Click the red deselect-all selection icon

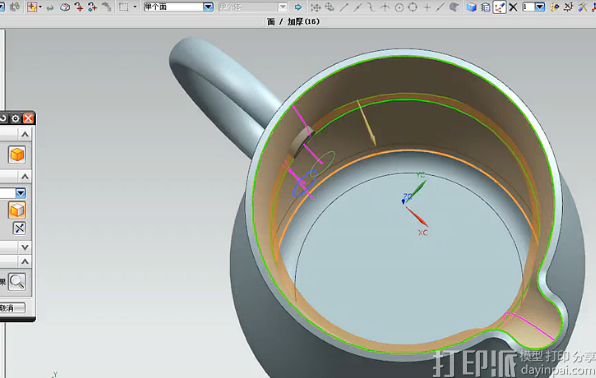(79, 7)
